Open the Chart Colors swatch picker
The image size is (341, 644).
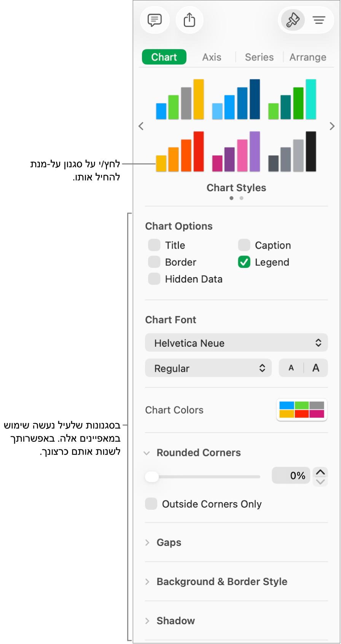pos(302,410)
